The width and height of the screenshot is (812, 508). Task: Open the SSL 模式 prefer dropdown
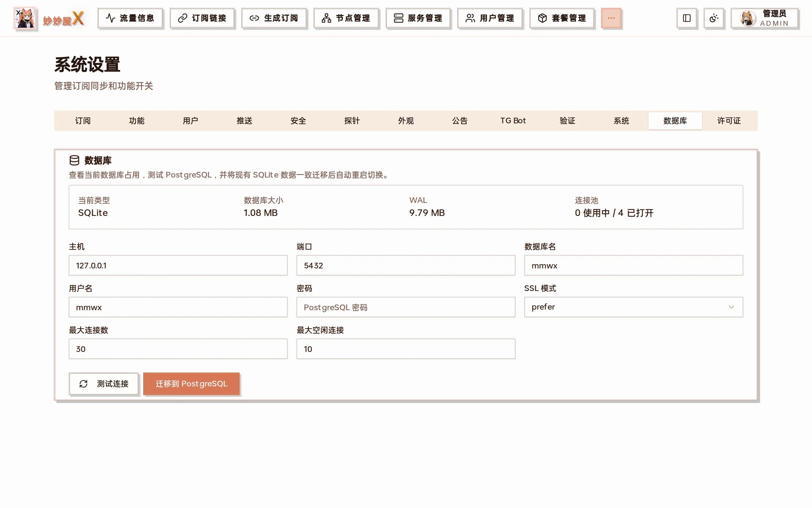[634, 307]
